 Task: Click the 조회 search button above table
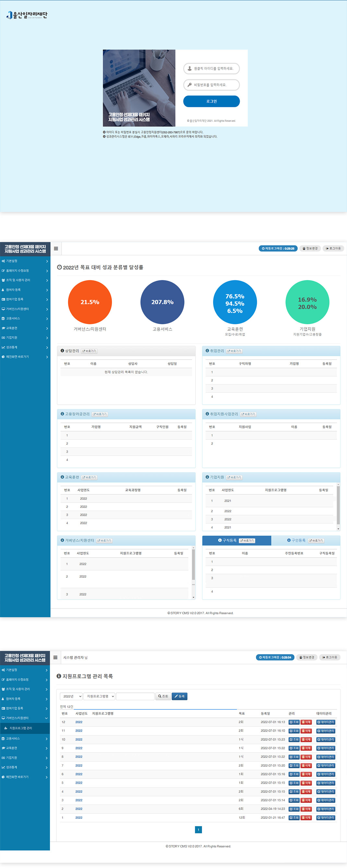point(163,696)
